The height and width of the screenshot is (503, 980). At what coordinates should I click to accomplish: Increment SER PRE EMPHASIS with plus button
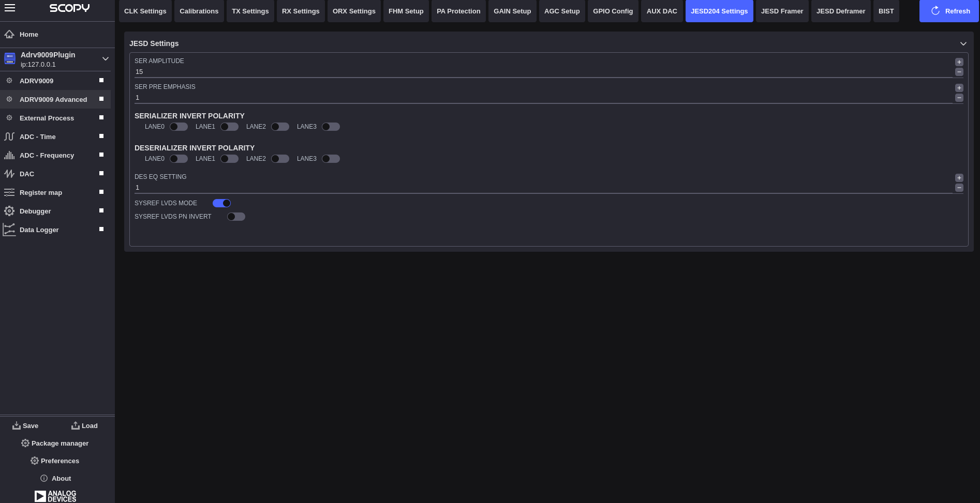[x=959, y=88]
